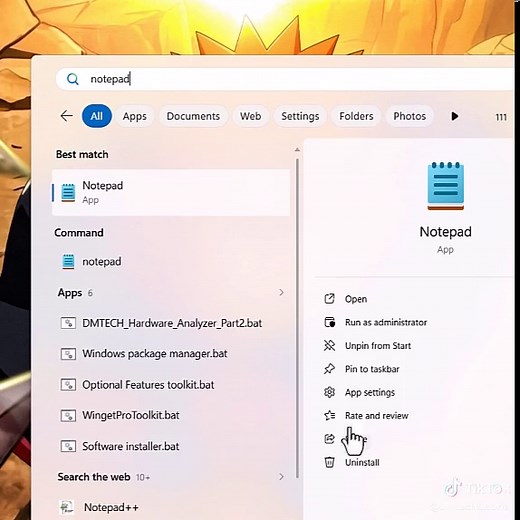Click the Pin to taskbar pin icon
This screenshot has height=520, width=520.
tap(329, 369)
